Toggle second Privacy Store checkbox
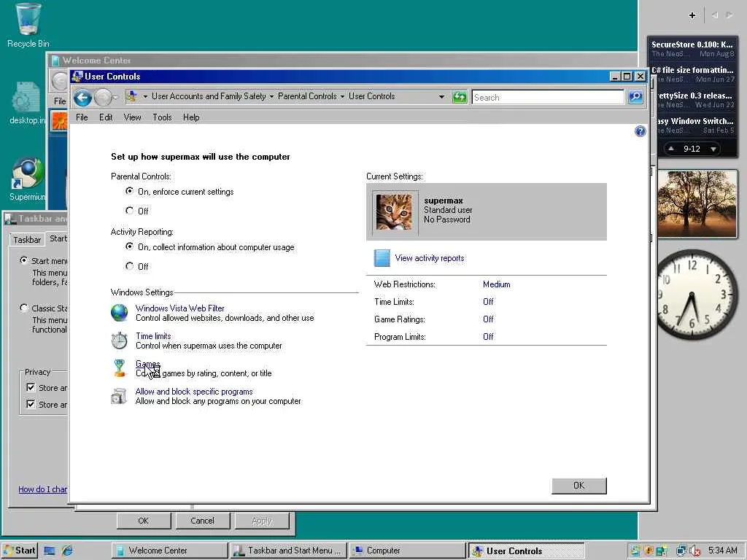Viewport: 747px width, 560px height. pyautogui.click(x=31, y=404)
